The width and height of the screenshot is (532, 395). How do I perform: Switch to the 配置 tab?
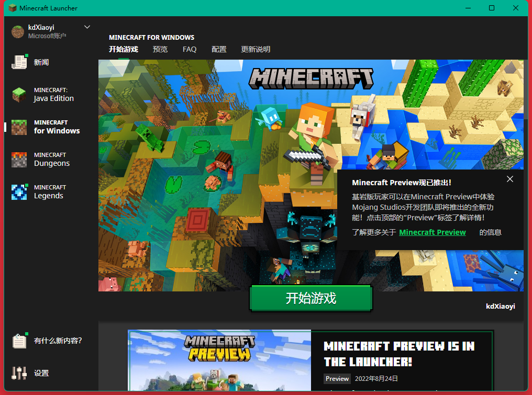(219, 49)
